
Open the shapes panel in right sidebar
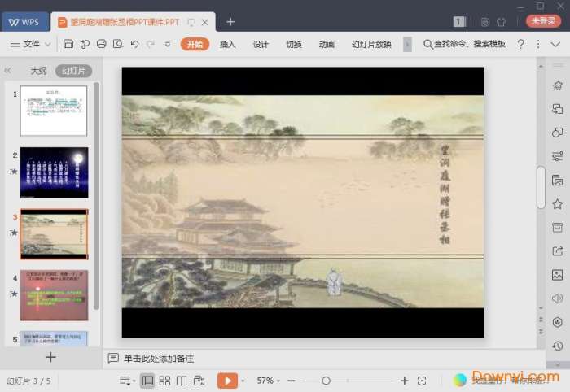pyautogui.click(x=557, y=132)
